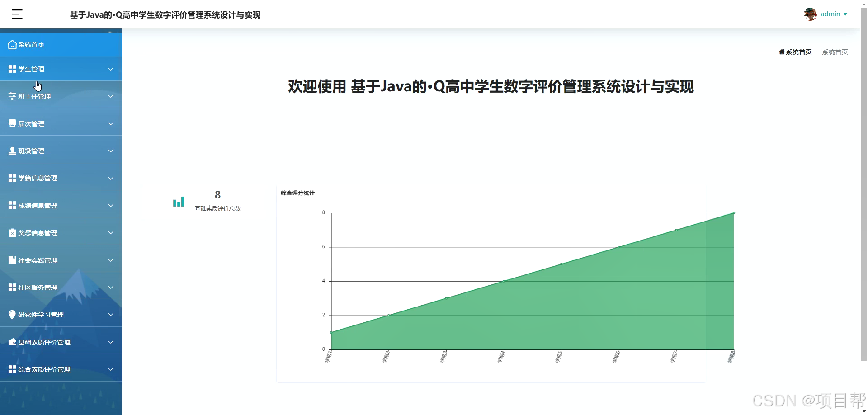Click the admin avatar image

point(810,14)
